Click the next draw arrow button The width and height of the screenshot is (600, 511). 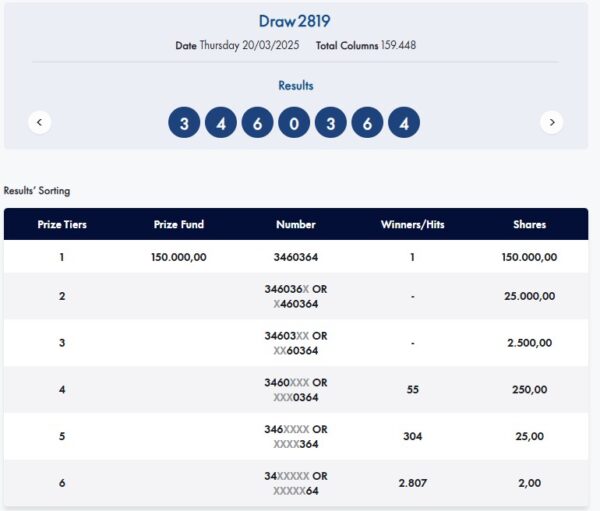click(x=551, y=123)
